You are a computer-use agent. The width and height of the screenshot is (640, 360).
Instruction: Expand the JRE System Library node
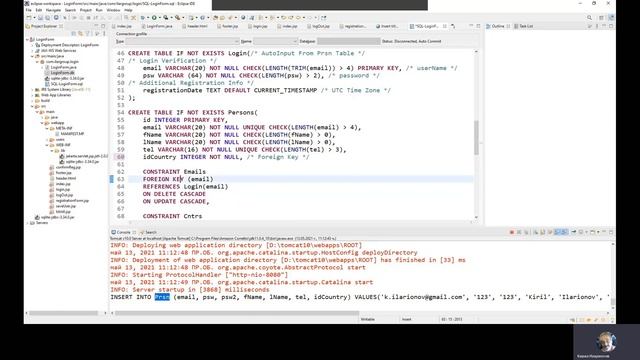[33, 89]
